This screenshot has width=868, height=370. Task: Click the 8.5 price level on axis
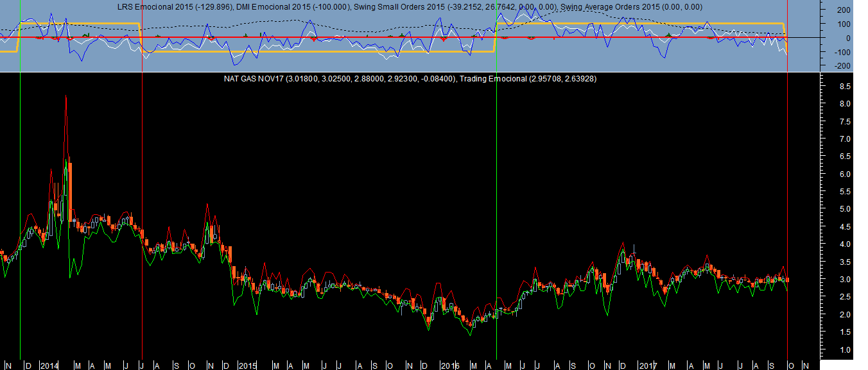(x=844, y=86)
